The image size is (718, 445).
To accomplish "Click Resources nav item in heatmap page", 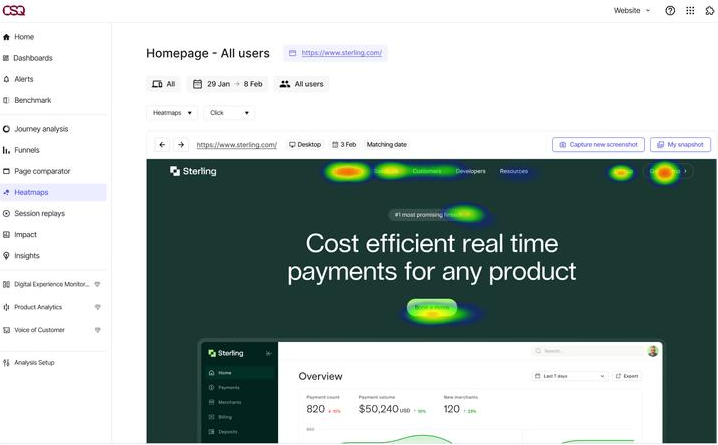I will (513, 171).
